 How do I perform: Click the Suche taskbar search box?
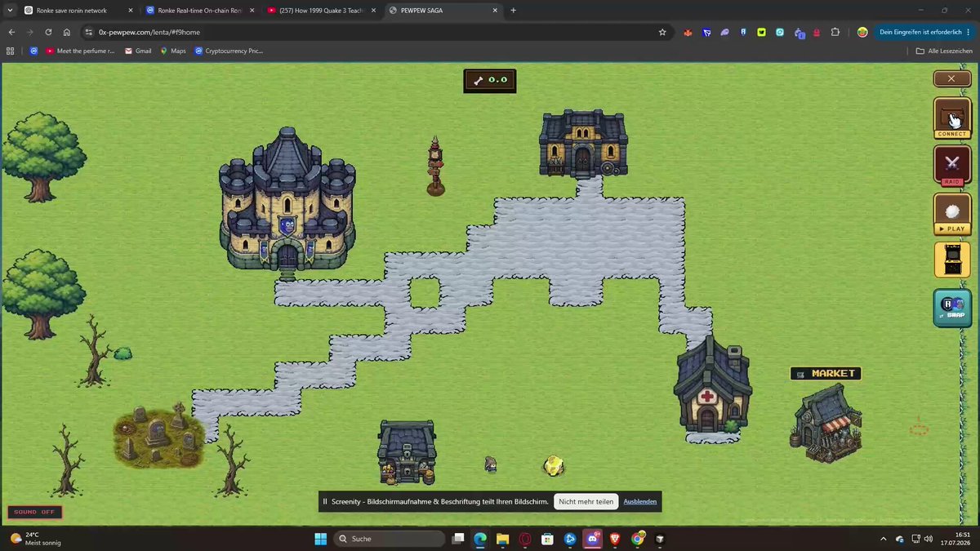click(390, 539)
